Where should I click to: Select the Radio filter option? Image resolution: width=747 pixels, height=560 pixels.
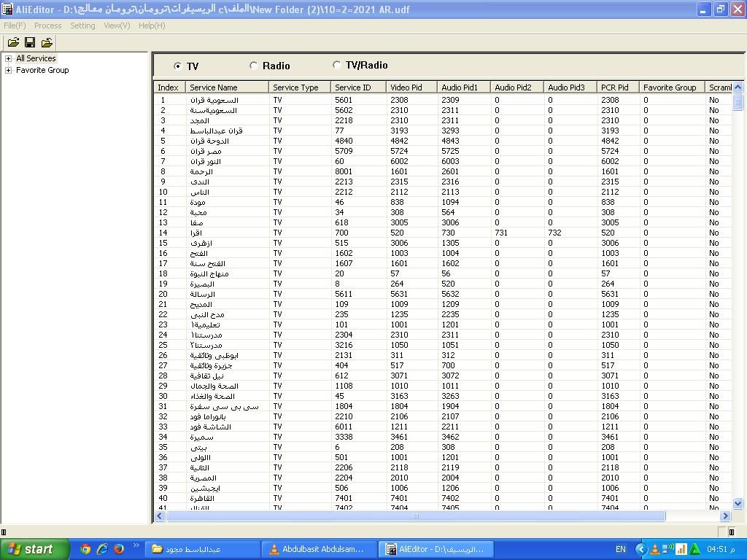point(254,66)
